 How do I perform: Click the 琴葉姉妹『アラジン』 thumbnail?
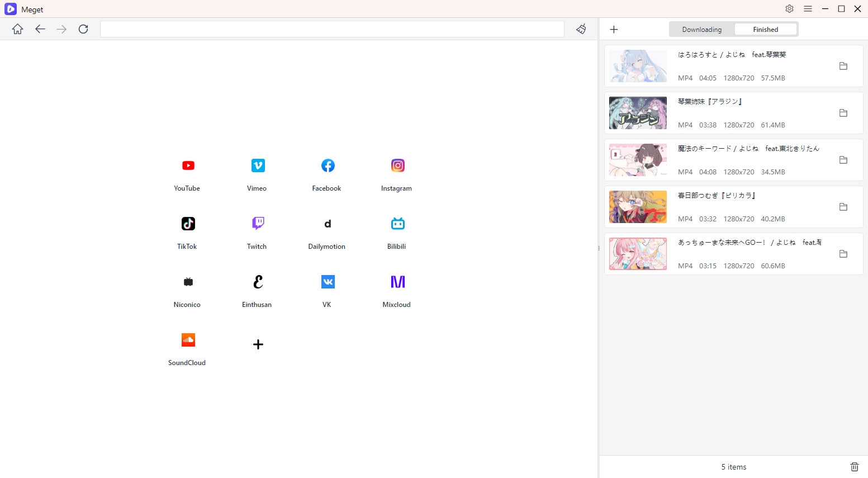638,113
